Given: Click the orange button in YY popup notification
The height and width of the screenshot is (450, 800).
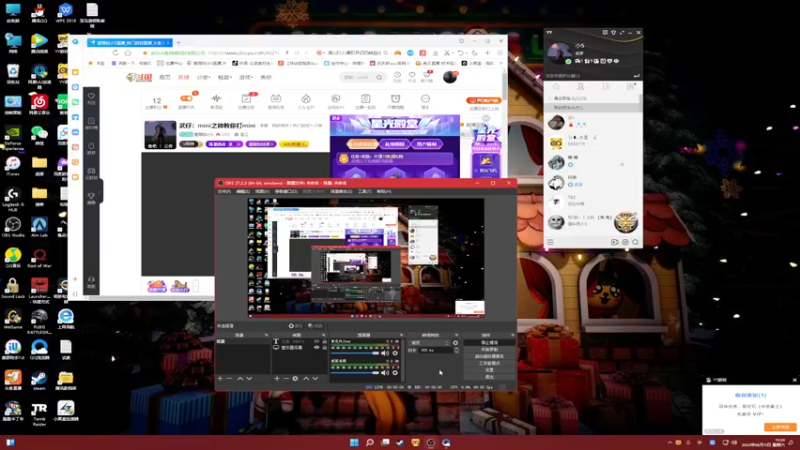Looking at the screenshot, I should [780, 427].
